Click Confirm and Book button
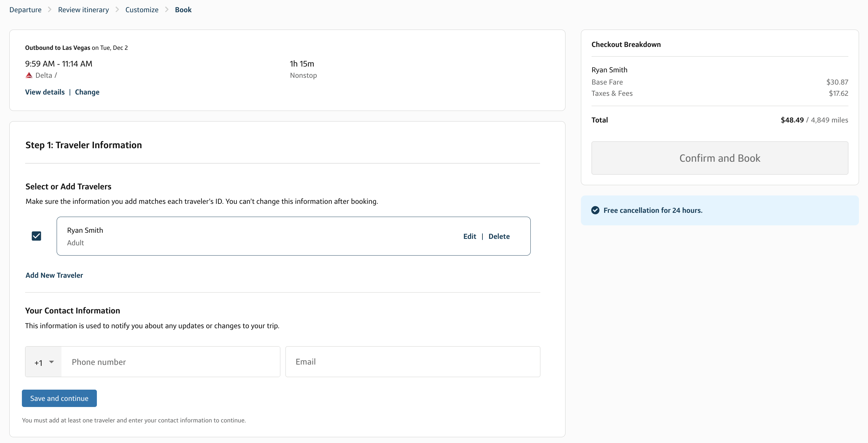868x443 pixels. click(719, 158)
